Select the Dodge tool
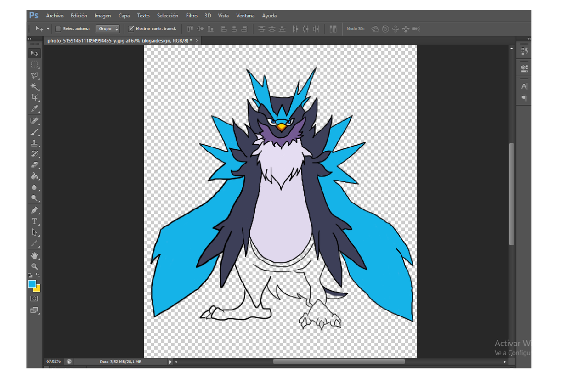The height and width of the screenshot is (378, 588). point(34,198)
